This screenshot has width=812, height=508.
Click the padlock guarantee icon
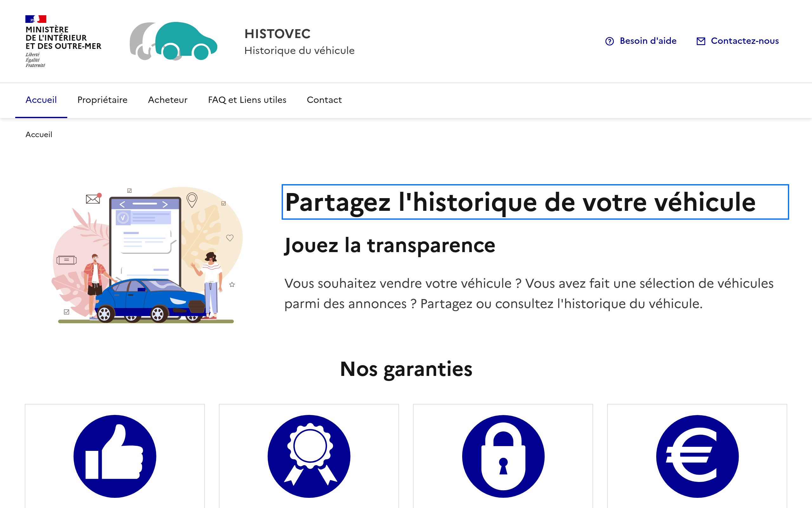point(503,456)
